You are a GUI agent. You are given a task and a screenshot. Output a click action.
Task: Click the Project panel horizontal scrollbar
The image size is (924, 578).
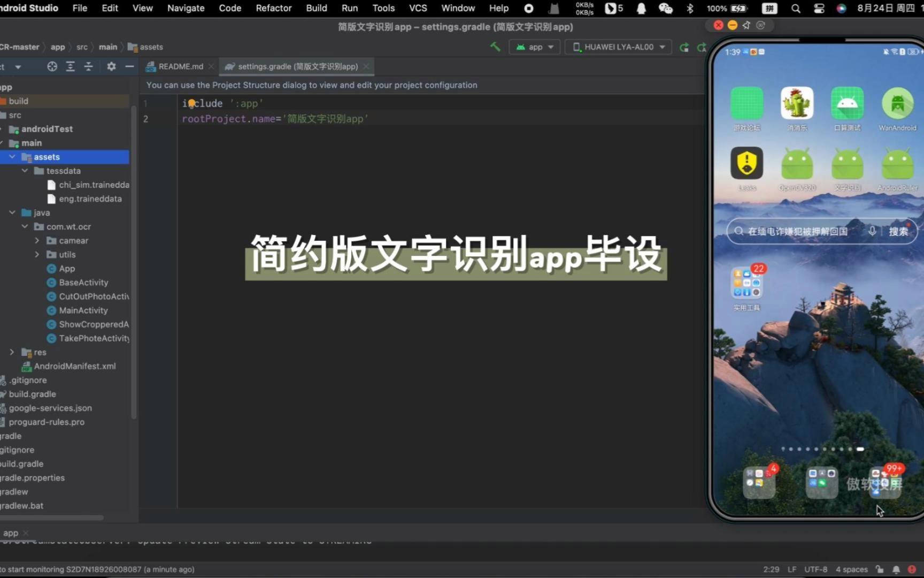[51, 518]
